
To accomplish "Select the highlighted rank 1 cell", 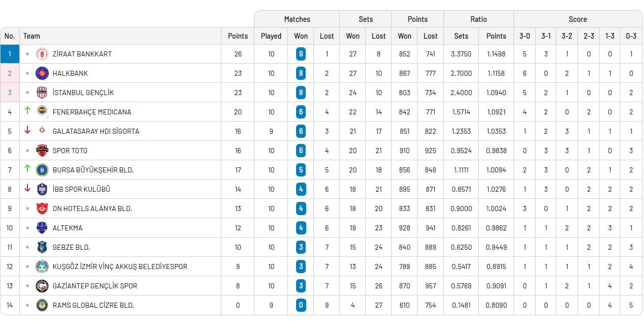I will pos(10,54).
